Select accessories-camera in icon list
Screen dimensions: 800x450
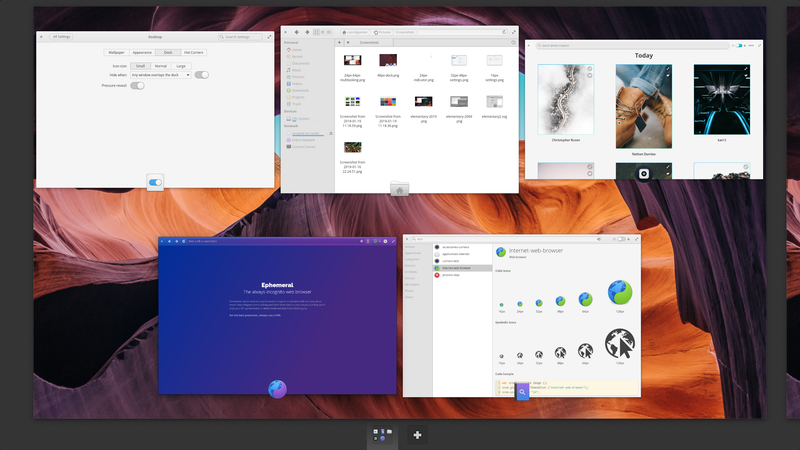(462, 247)
